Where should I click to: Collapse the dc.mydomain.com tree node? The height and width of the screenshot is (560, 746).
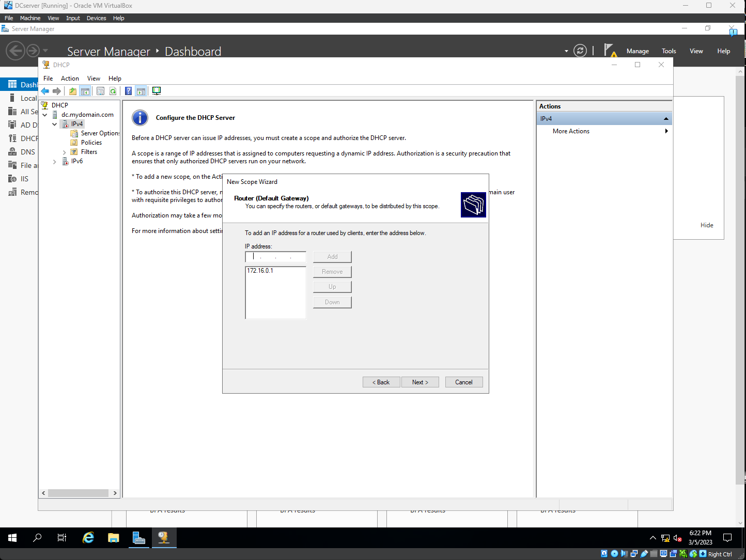tap(44, 114)
